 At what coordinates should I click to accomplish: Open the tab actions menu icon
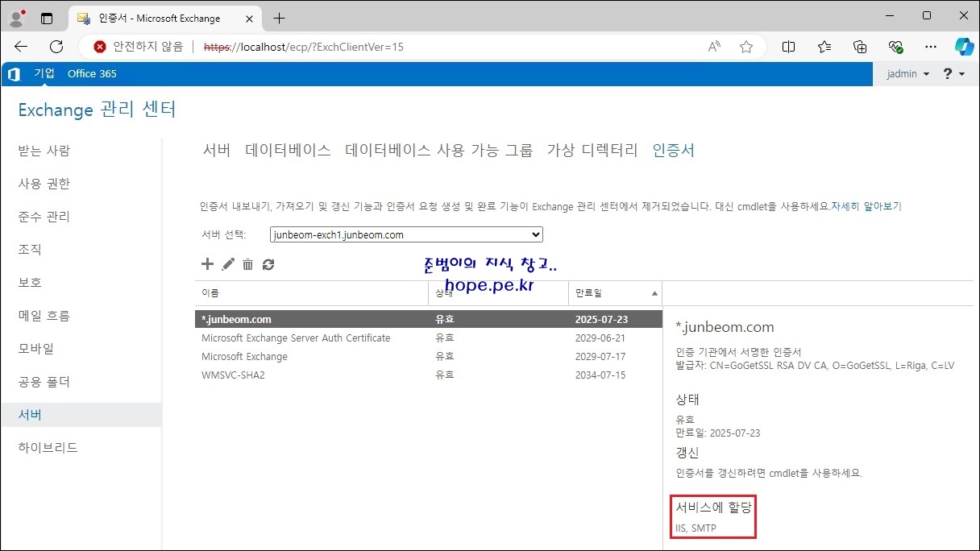(47, 18)
